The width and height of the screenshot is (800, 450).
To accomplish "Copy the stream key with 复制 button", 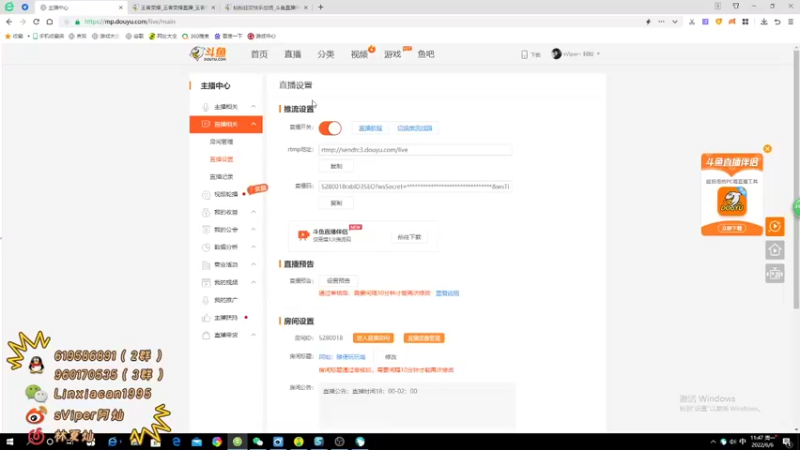I will coord(336,203).
